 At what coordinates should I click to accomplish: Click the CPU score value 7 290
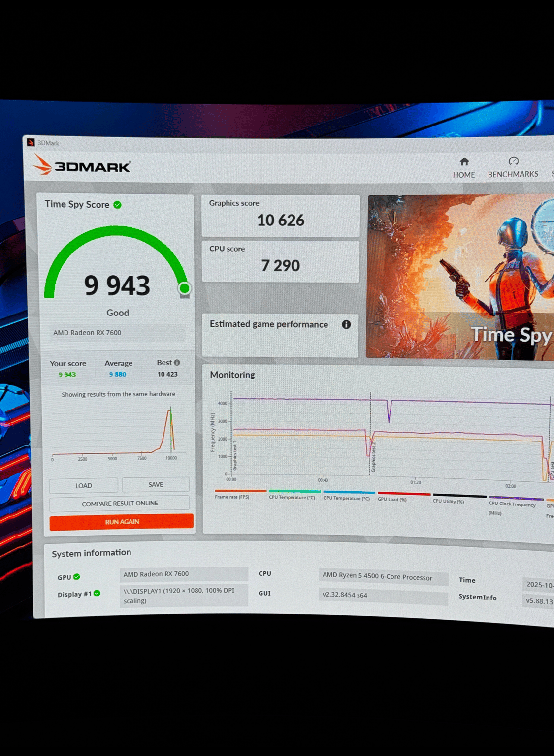[x=281, y=266]
